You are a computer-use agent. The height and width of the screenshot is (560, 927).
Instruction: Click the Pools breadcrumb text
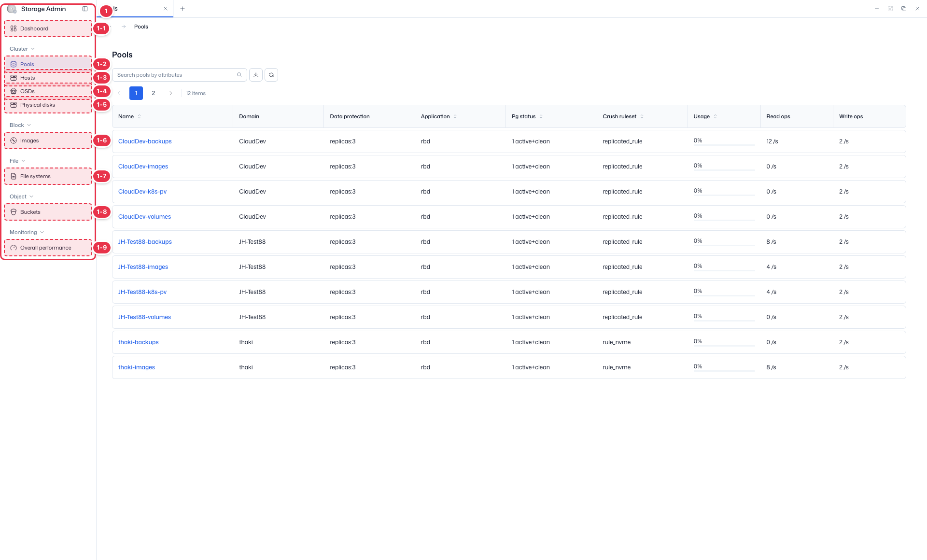pyautogui.click(x=141, y=27)
